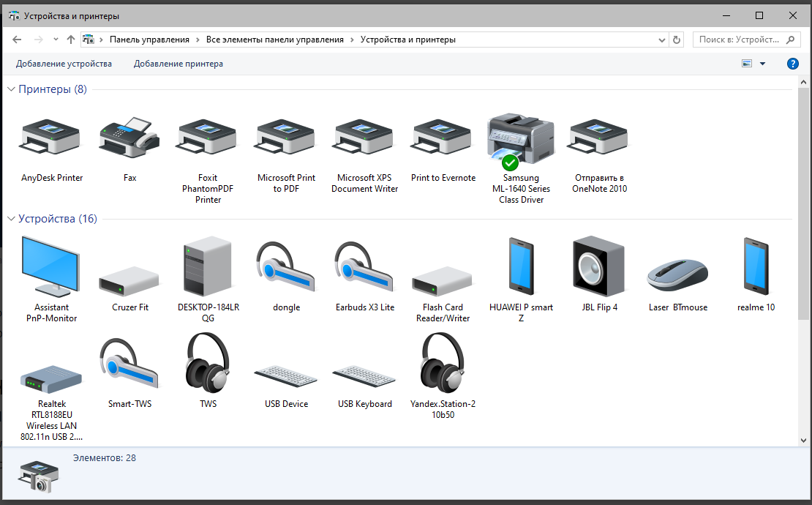The height and width of the screenshot is (505, 812).
Task: Click Добавление устройства button
Action: (x=64, y=64)
